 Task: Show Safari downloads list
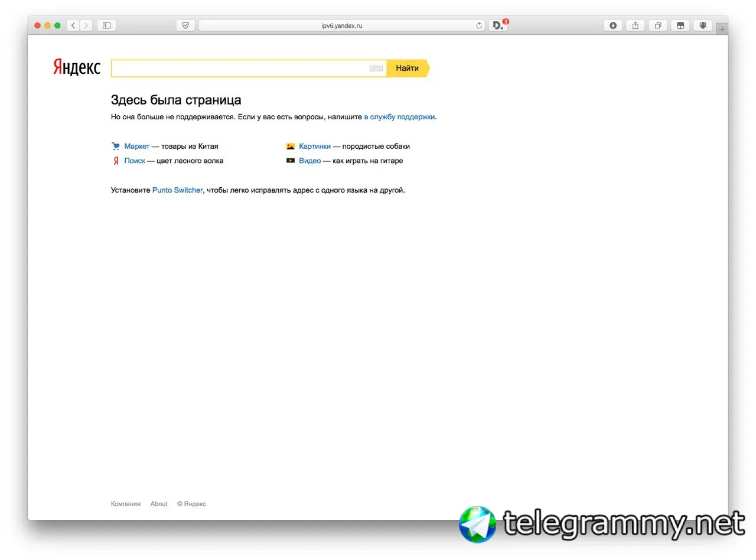612,25
